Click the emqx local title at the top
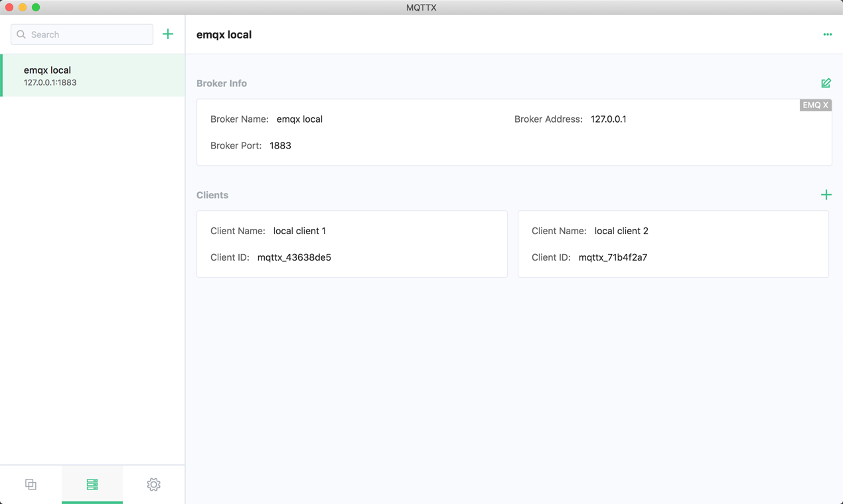 [224, 34]
